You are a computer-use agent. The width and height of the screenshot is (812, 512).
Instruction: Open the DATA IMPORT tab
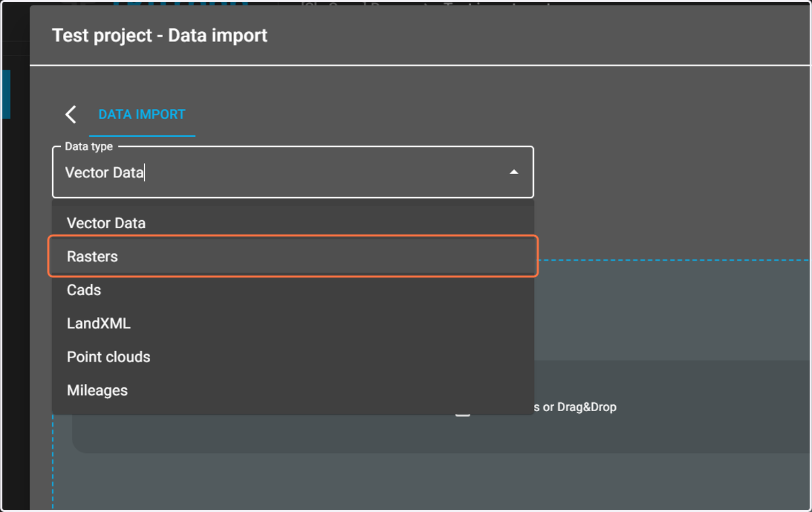coord(142,114)
